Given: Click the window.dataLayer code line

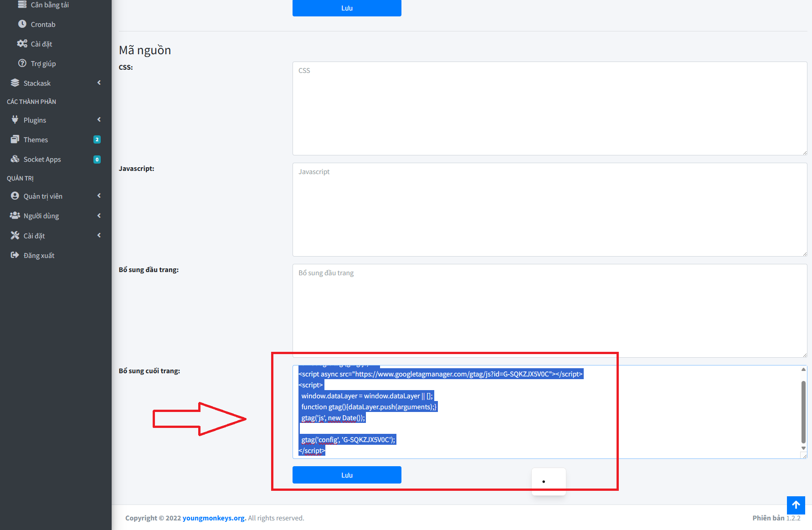Looking at the screenshot, I should [367, 396].
